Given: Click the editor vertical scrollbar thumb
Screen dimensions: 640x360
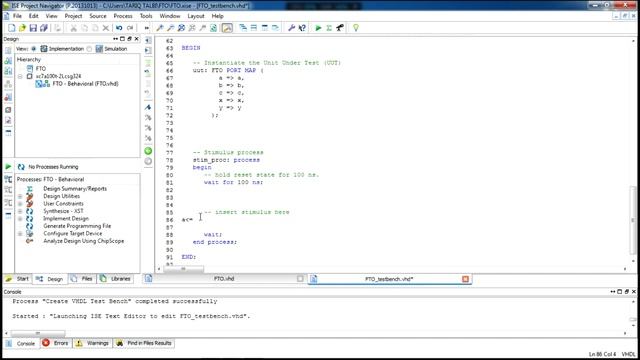Looking at the screenshot, I should (x=633, y=220).
